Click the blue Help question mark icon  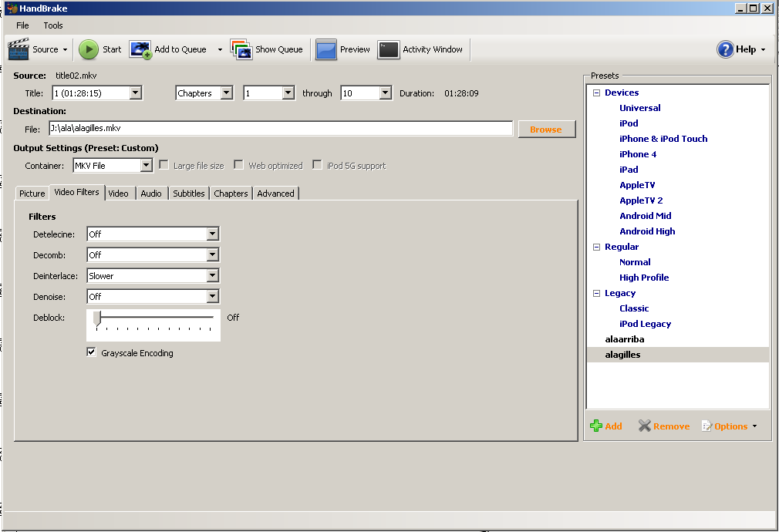(725, 49)
